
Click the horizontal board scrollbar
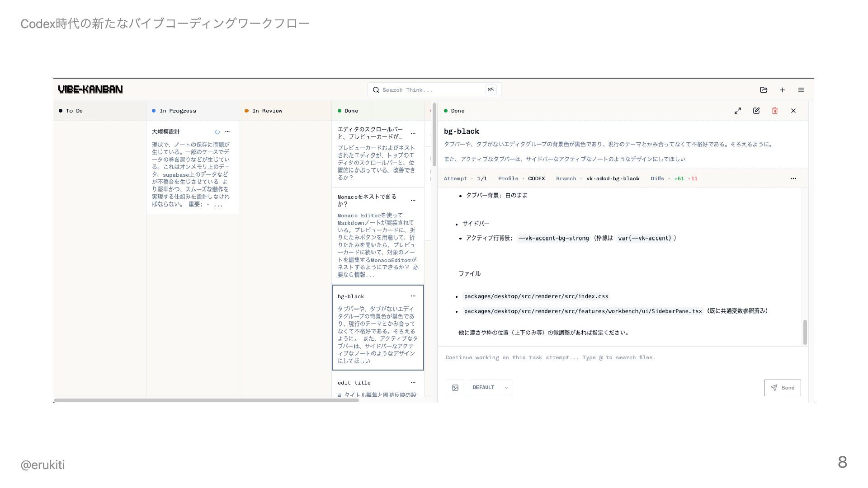[206, 400]
